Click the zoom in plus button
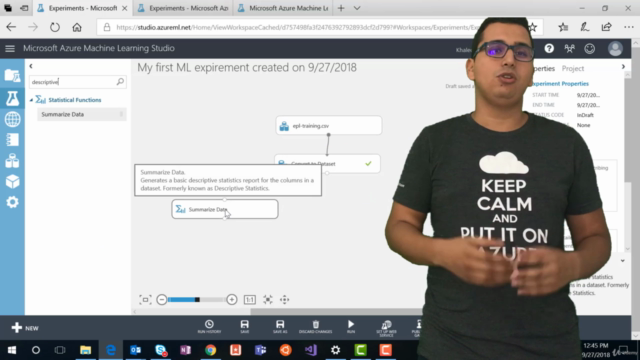This screenshot has height=360, width=640. [x=231, y=300]
